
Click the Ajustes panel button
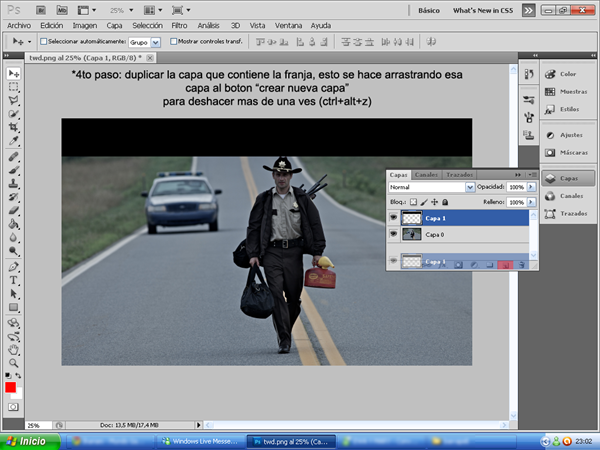coord(566,134)
